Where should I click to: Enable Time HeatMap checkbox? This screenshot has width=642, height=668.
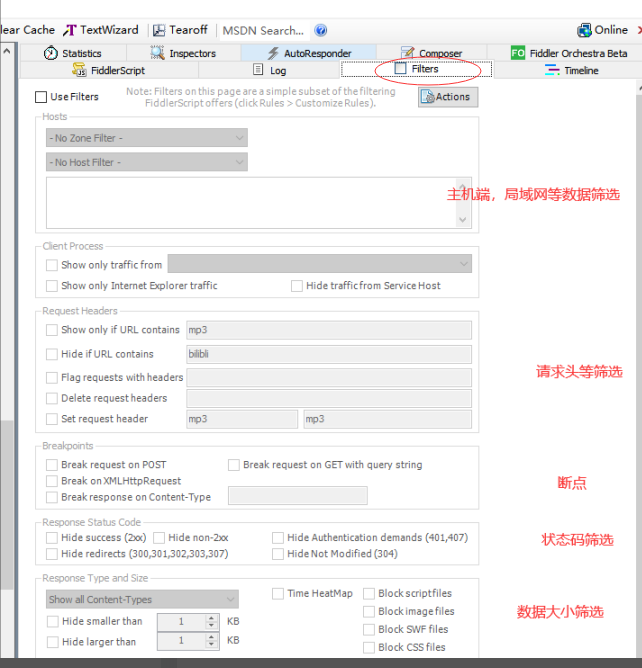click(x=278, y=594)
